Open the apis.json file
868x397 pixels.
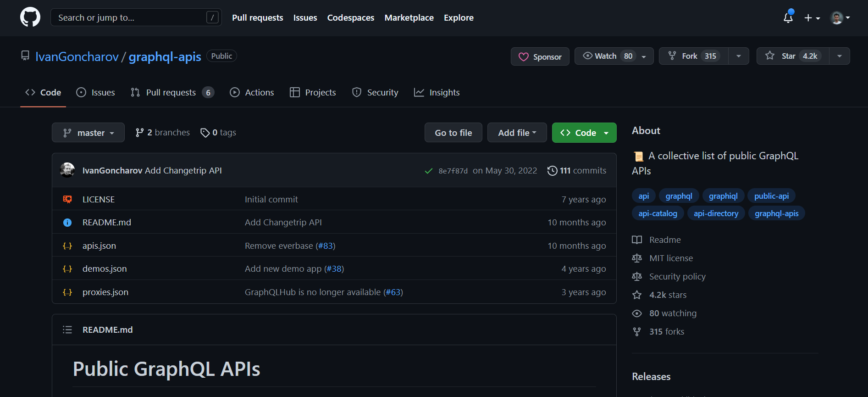pyautogui.click(x=99, y=246)
